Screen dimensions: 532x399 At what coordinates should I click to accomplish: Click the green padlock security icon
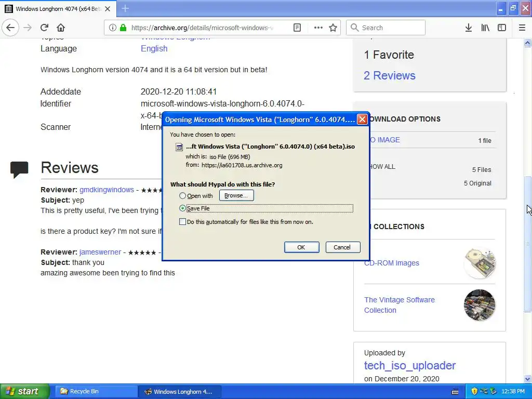coord(123,28)
